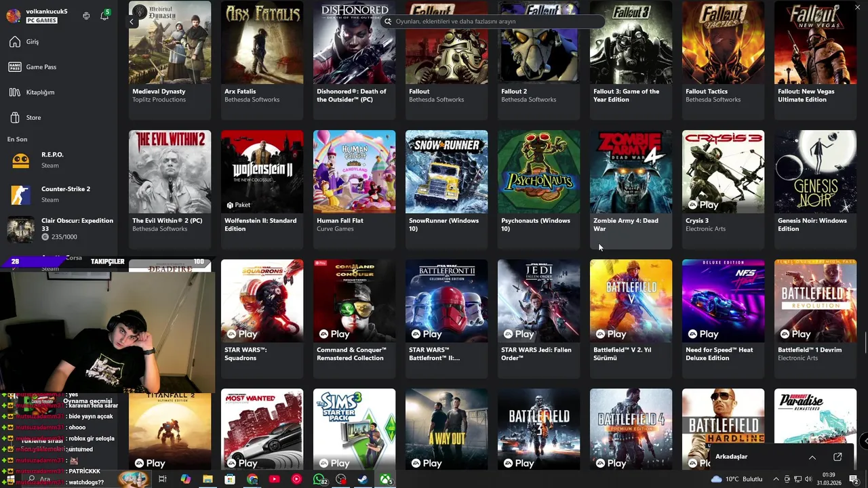Open YouTube Music from the taskbar
The image size is (868, 488).
click(x=296, y=479)
